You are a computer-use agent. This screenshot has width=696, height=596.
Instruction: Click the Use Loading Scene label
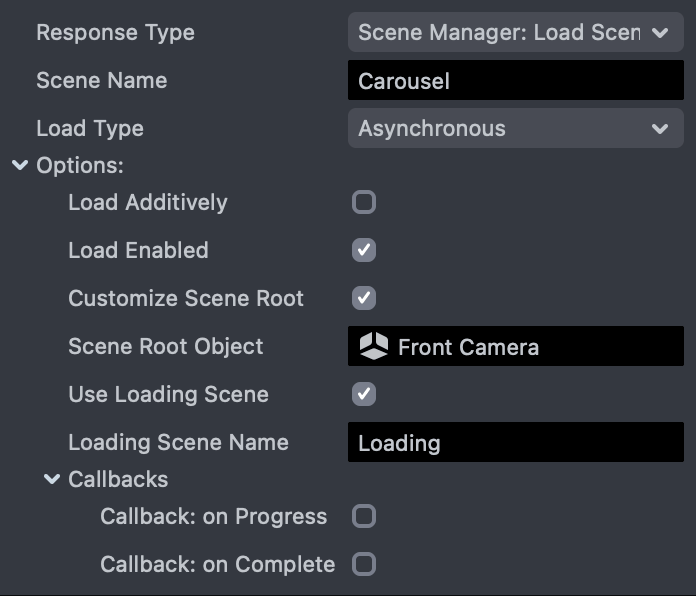tap(168, 394)
